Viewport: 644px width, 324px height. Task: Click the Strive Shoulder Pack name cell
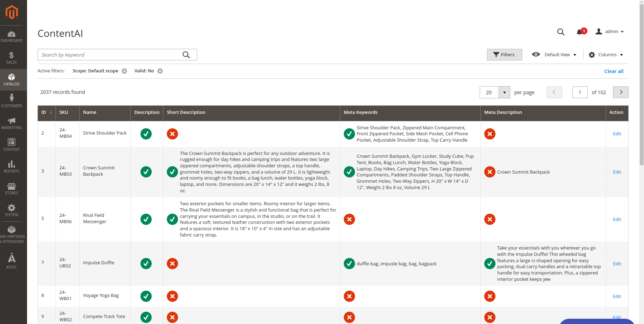coord(105,133)
